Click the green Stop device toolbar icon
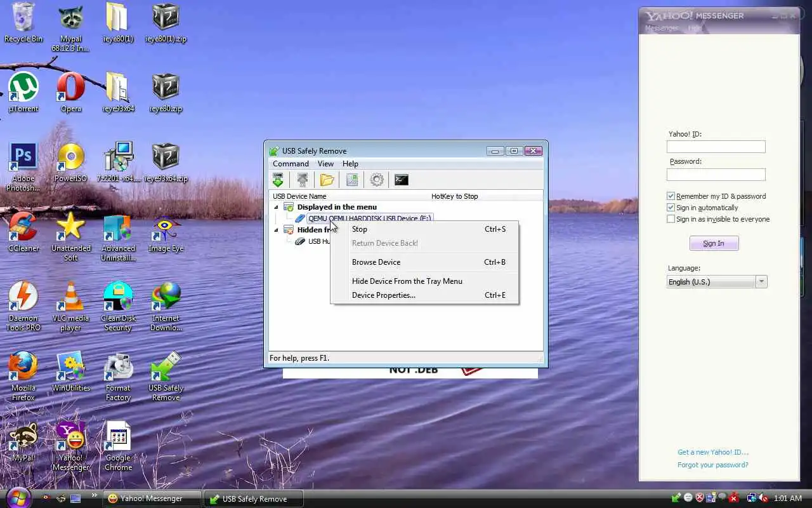The height and width of the screenshot is (508, 812). tap(278, 180)
